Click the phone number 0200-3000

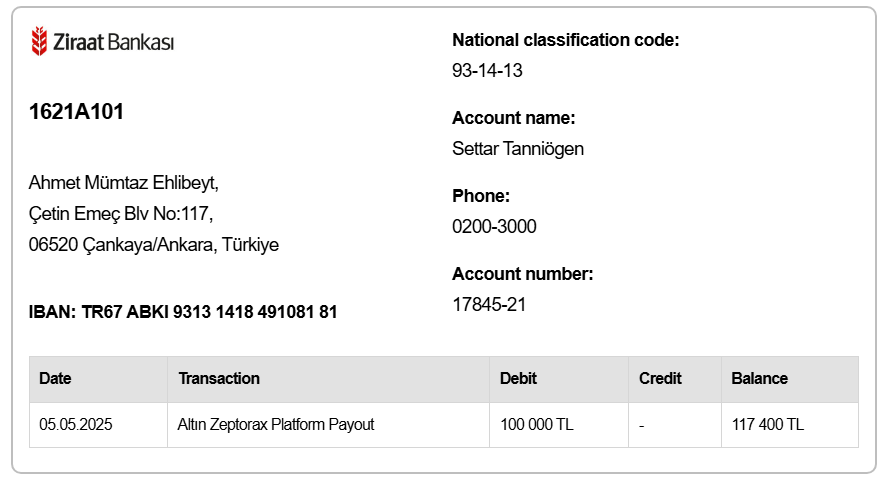click(494, 227)
